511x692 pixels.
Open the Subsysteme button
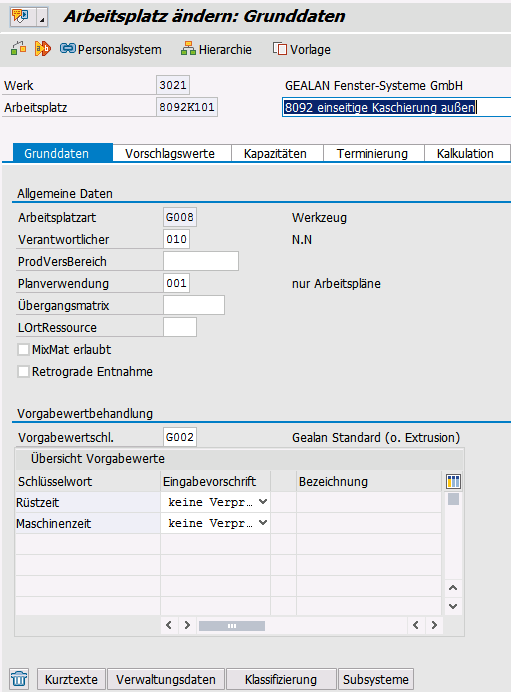point(376,679)
